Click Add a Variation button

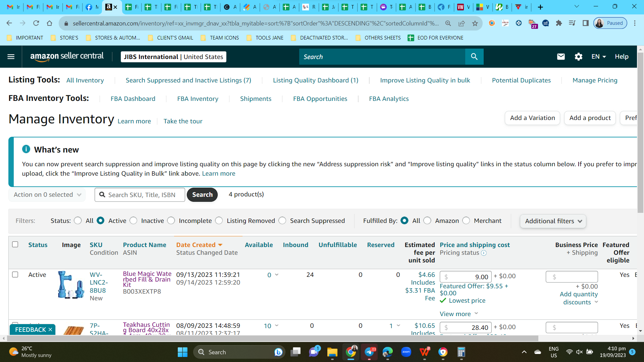tap(532, 118)
